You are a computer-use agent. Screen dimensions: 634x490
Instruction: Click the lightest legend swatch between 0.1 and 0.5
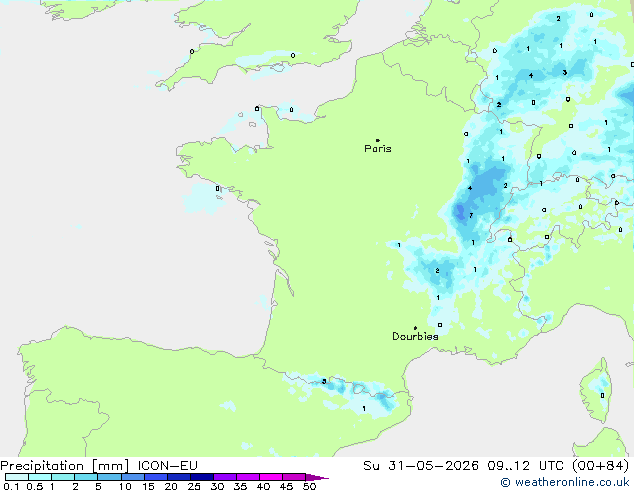click(x=17, y=477)
